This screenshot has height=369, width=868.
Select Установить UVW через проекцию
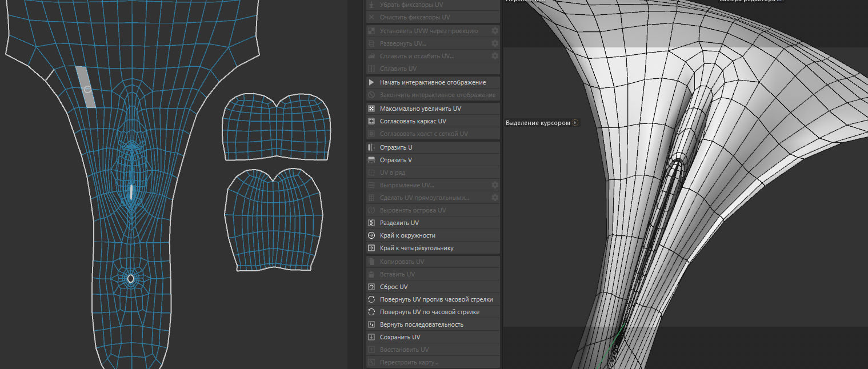433,31
